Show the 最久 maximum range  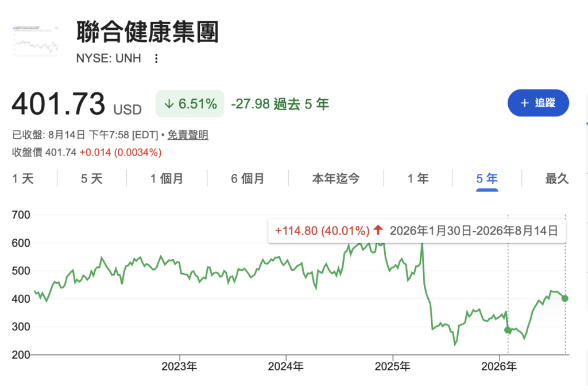tap(557, 178)
